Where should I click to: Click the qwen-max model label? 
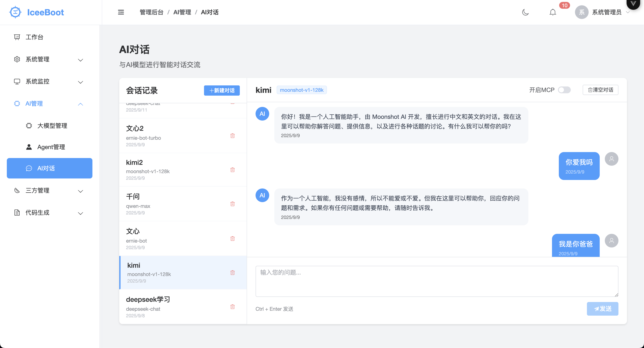coord(138,206)
